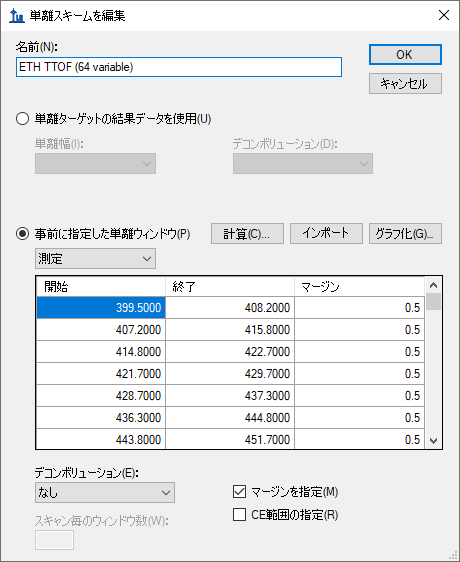
Task: Select the 事前に指定した単離ウィンドウ radio button
Action: tap(22, 234)
